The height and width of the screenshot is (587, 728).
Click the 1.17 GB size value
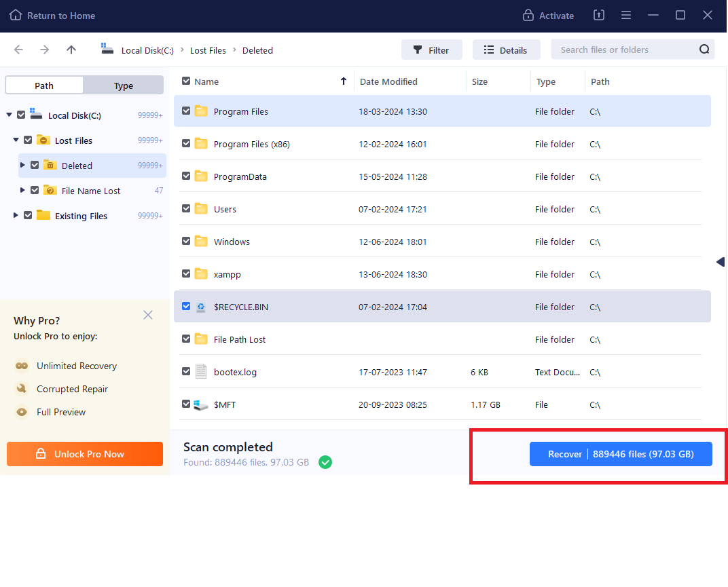[x=486, y=404]
